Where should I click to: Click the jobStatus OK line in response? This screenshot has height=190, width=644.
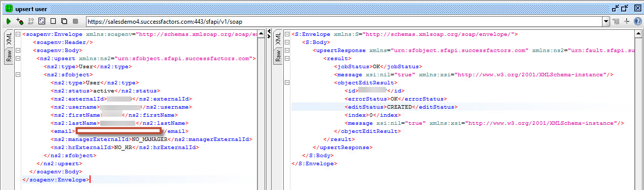[x=378, y=66]
